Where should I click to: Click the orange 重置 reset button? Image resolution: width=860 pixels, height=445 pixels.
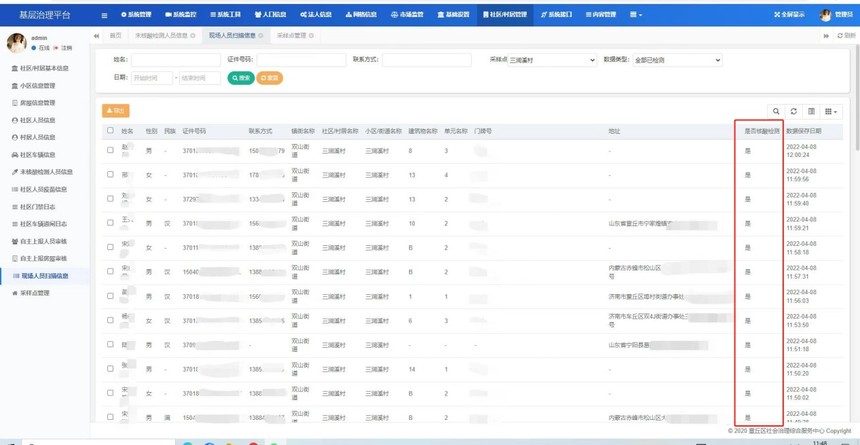(269, 78)
